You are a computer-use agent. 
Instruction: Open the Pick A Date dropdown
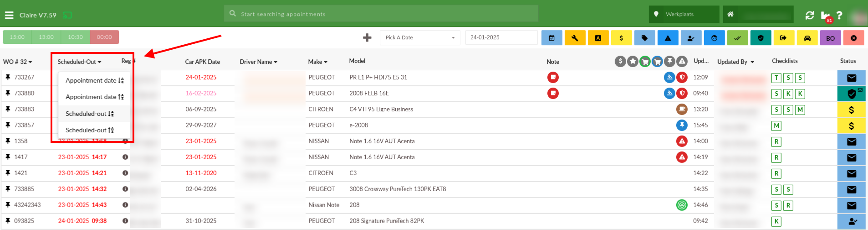click(419, 37)
